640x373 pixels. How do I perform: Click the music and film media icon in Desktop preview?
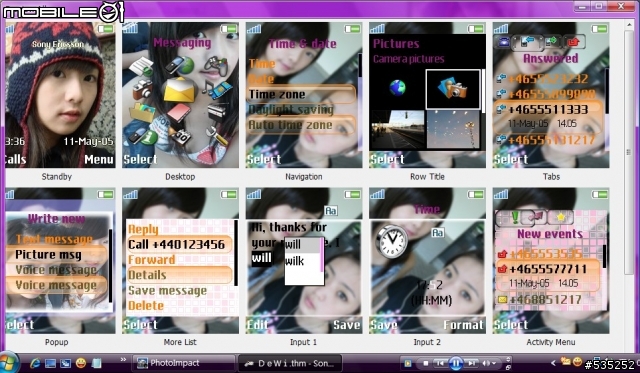(x=217, y=90)
